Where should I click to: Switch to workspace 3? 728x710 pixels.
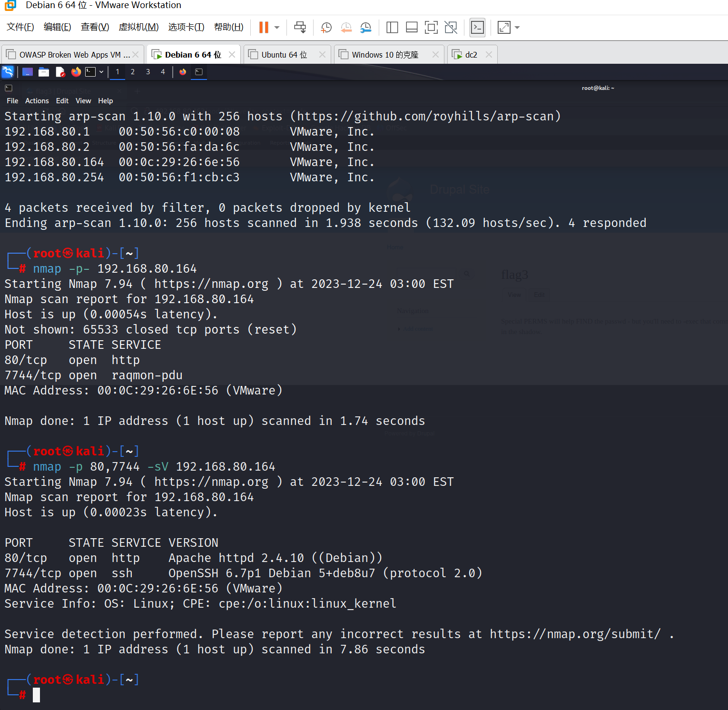coord(148,72)
